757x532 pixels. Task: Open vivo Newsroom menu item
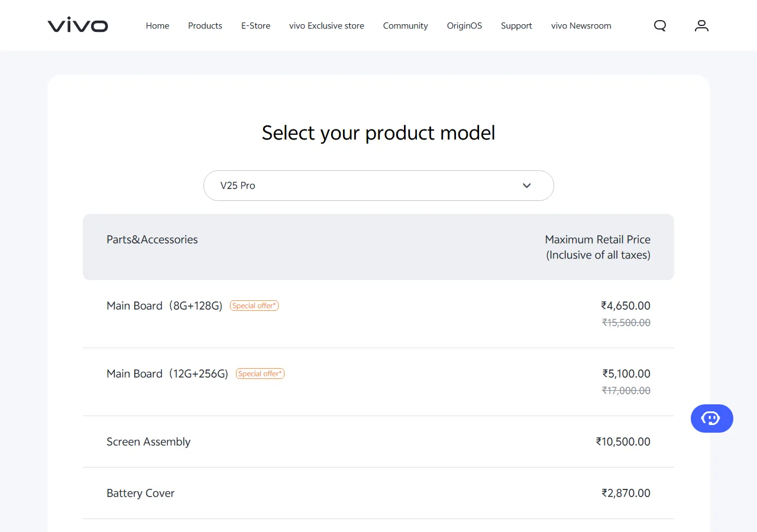click(581, 25)
